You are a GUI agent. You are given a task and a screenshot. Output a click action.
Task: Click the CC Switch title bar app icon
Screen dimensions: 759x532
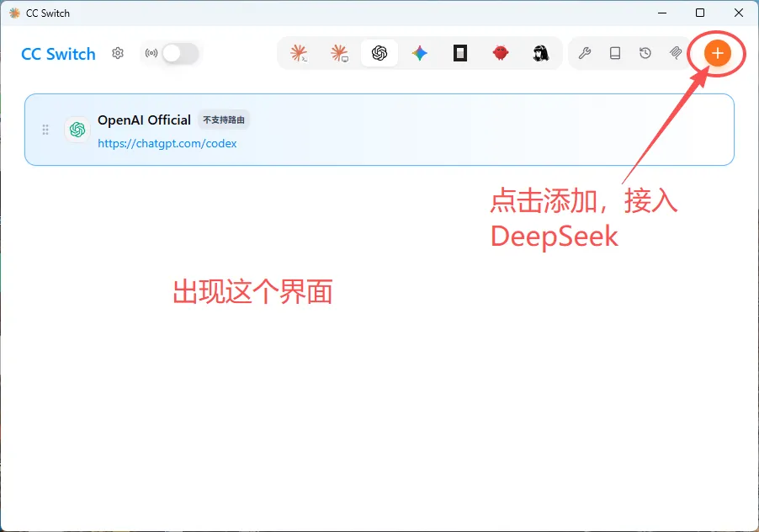click(x=14, y=13)
